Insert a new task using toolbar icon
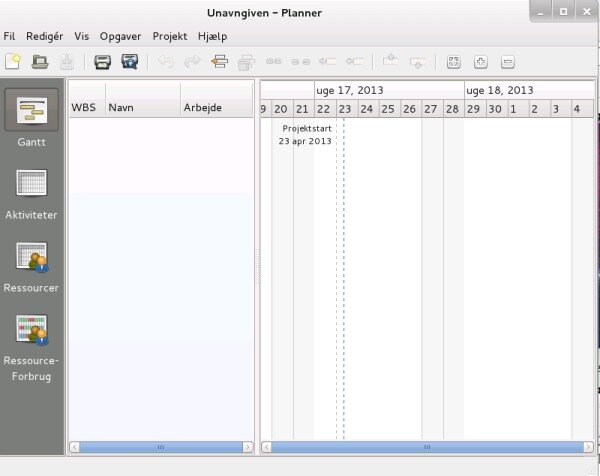This screenshot has height=476, width=600. point(220,62)
